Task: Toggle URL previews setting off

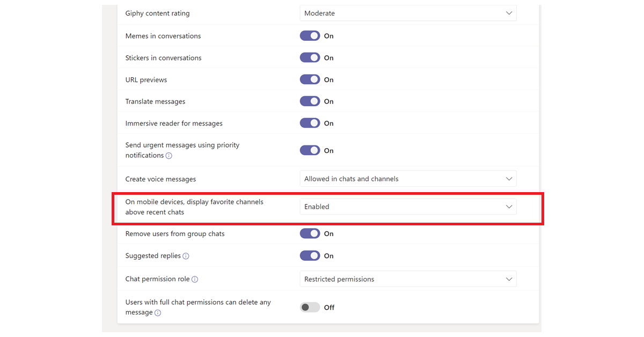Action: point(310,79)
